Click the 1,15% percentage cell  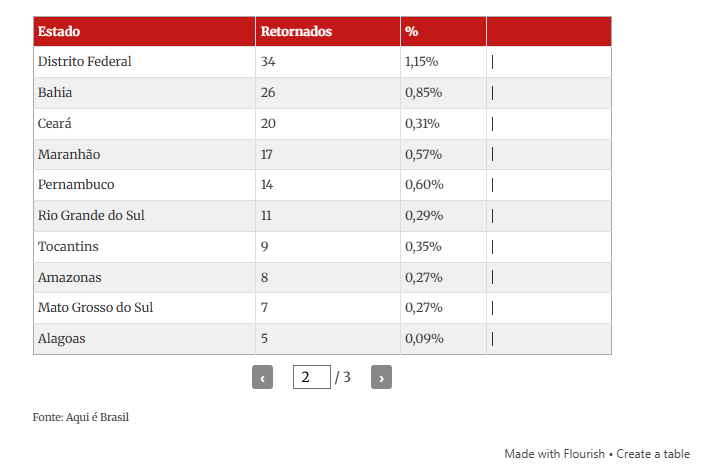click(x=422, y=62)
